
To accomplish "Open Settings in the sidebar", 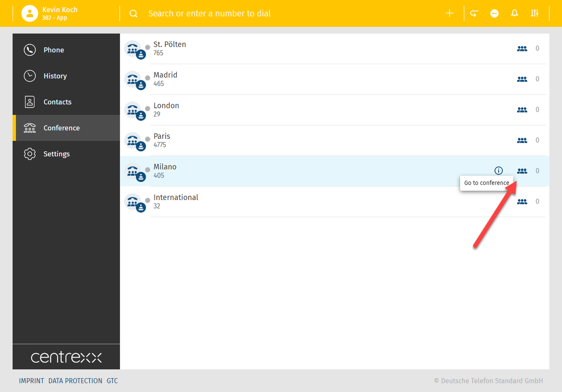I will coord(56,154).
